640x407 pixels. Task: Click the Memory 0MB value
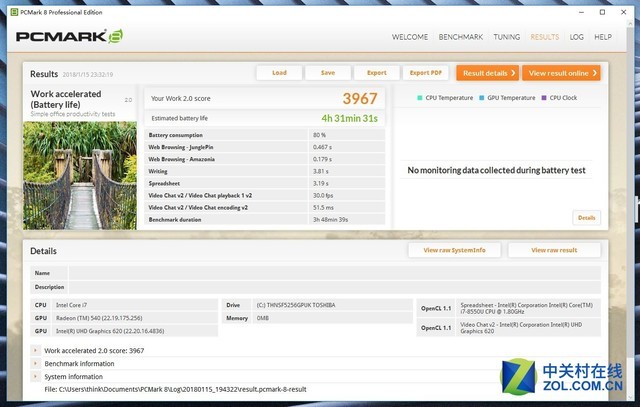coord(262,318)
